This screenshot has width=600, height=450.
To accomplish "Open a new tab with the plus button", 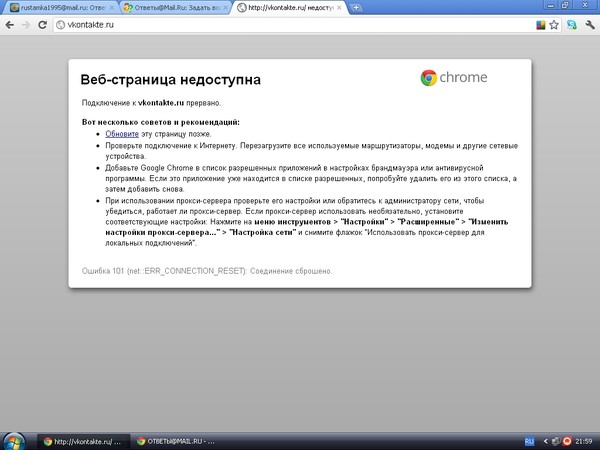I will pos(356,8).
